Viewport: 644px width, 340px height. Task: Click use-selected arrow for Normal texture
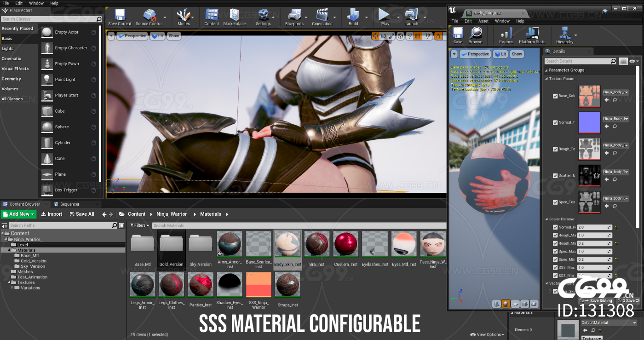pyautogui.click(x=606, y=126)
